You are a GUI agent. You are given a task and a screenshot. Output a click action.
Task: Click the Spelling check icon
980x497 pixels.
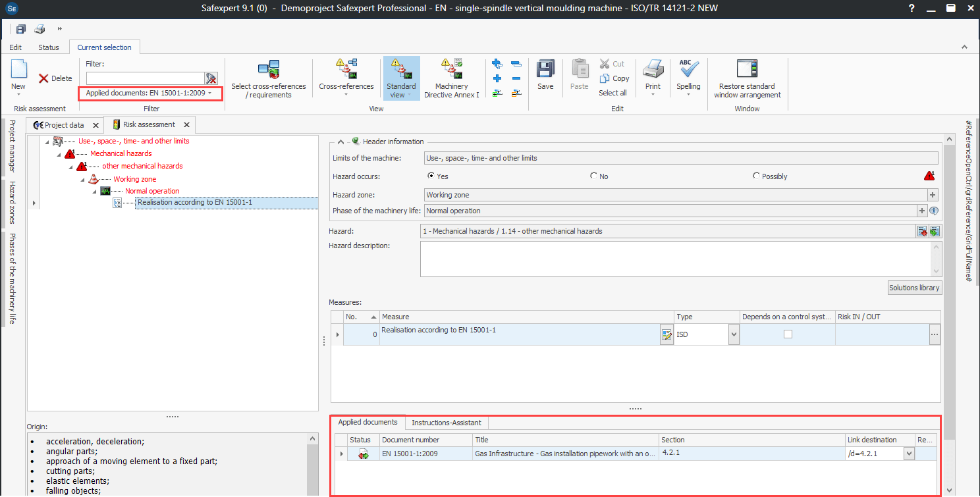[688, 70]
